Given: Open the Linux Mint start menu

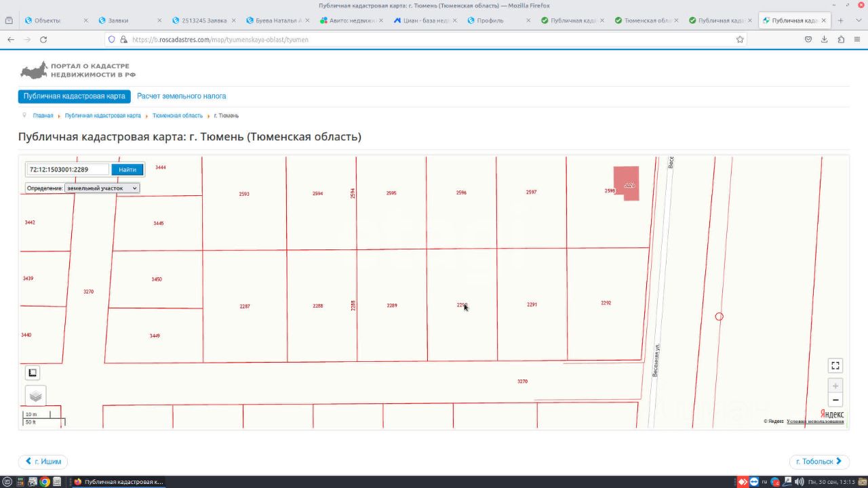Looking at the screenshot, I should coord(7,482).
